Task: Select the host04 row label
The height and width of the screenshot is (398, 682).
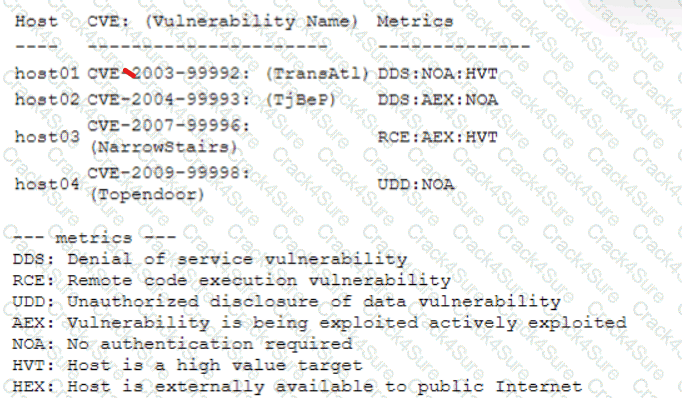Action: pos(47,184)
